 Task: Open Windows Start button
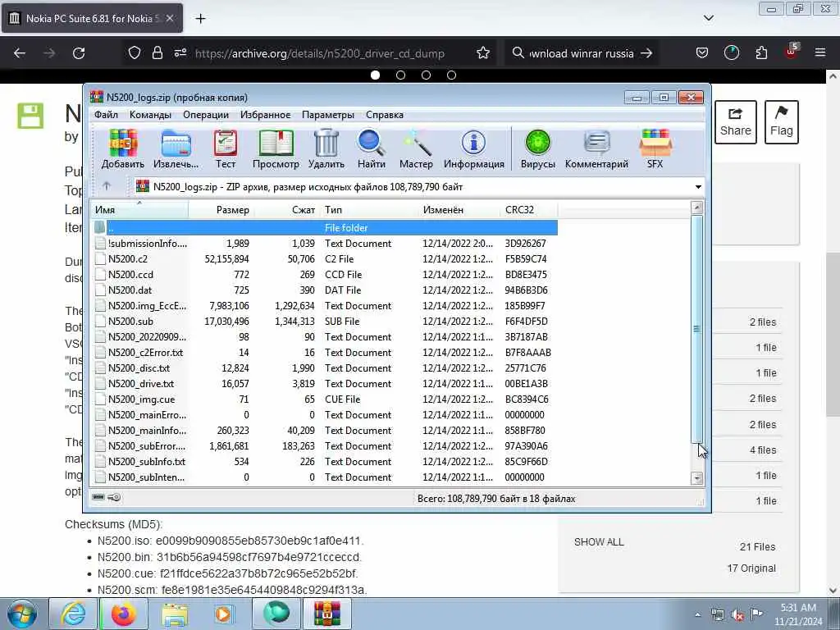point(22,614)
